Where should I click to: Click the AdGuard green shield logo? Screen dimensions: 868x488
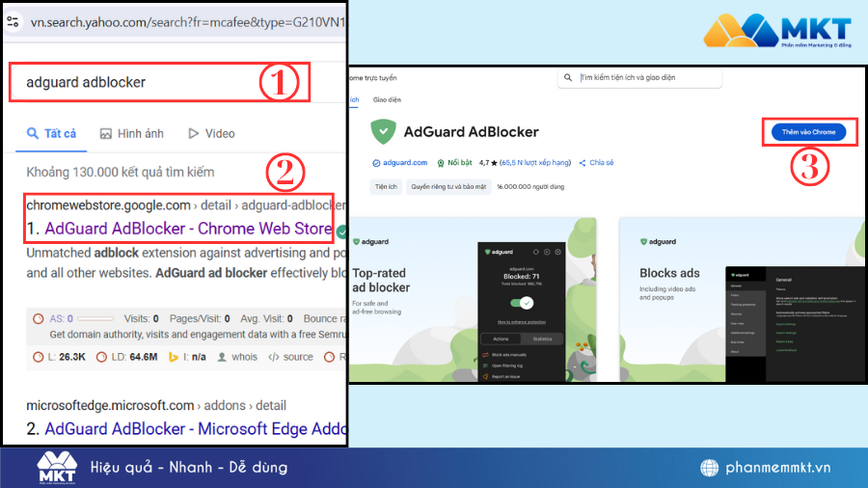[383, 132]
